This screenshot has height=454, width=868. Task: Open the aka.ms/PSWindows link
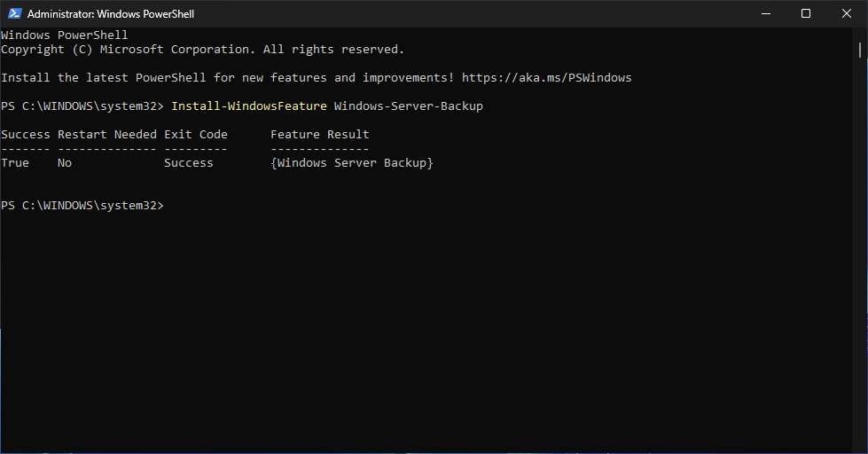[x=546, y=78]
